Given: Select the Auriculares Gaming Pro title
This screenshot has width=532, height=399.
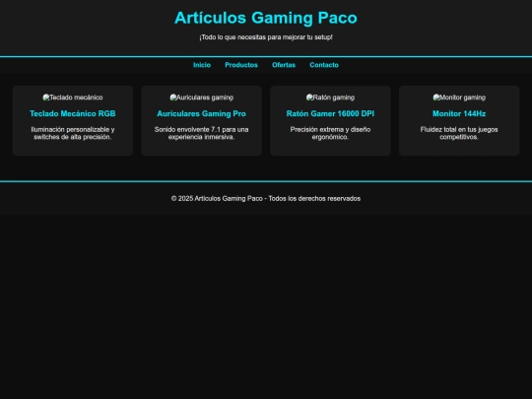Looking at the screenshot, I should pyautogui.click(x=202, y=113).
